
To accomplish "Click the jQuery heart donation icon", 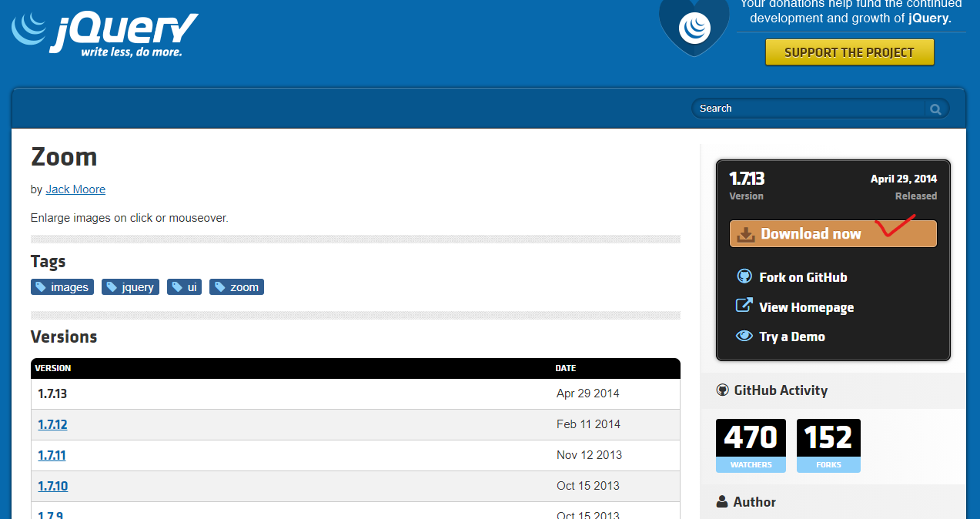I will (x=694, y=27).
